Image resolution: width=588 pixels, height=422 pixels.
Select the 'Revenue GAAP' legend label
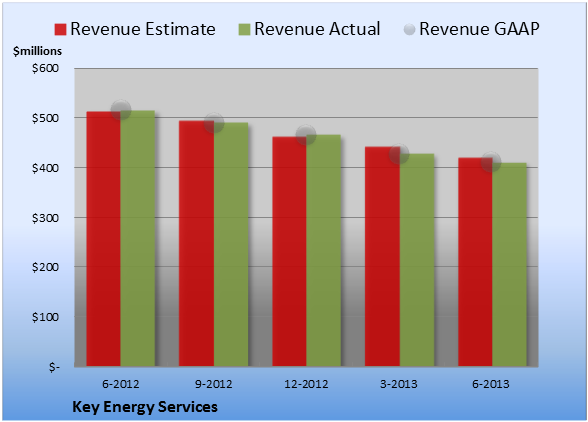pos(479,29)
